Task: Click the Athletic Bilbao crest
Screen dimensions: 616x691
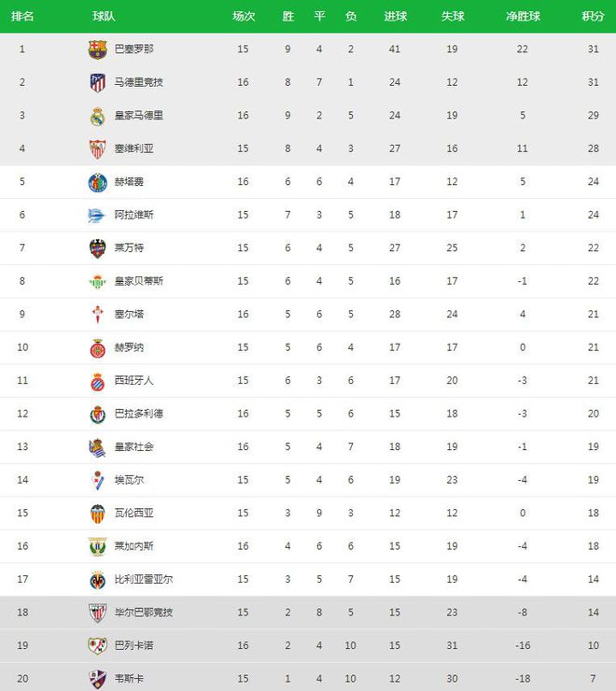Action: click(97, 613)
